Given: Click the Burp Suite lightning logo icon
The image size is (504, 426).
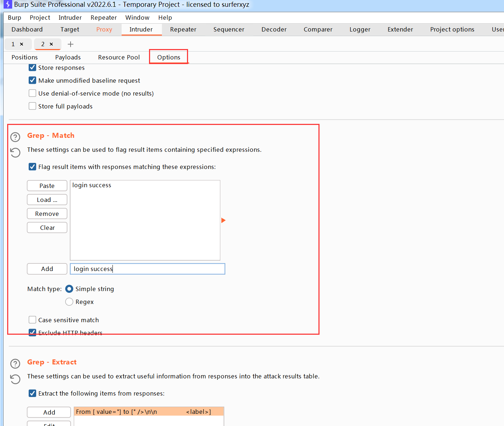Looking at the screenshot, I should click(x=8, y=5).
